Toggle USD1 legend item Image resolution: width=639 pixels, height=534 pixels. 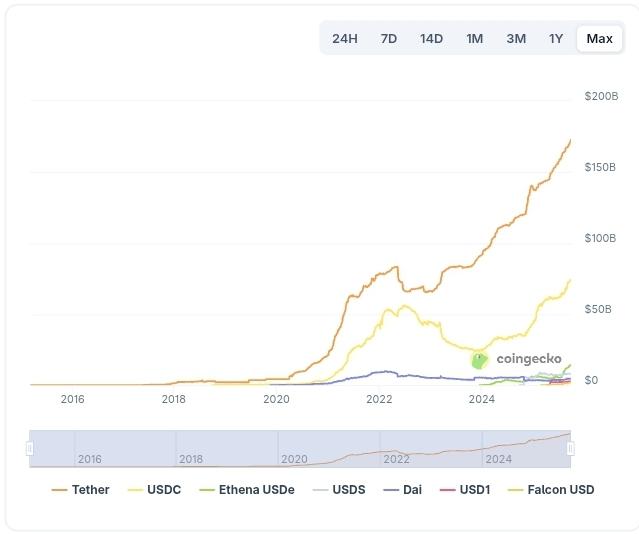(x=464, y=490)
